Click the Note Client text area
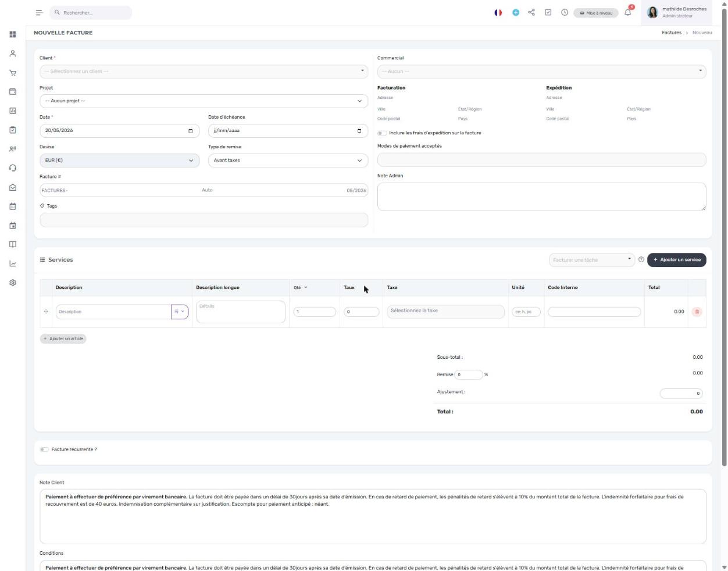Image resolution: width=728 pixels, height=571 pixels. [373, 516]
